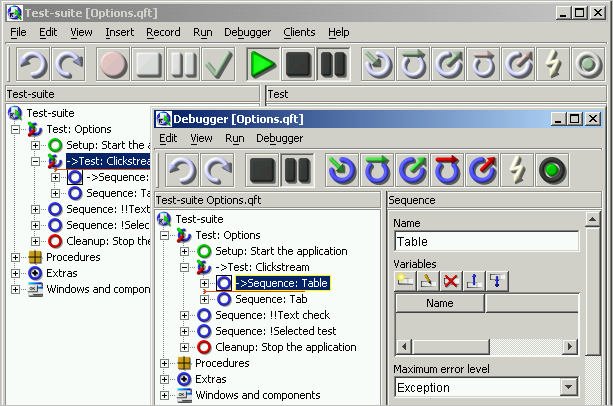Toggle the green circle button in Debugger toolbar
This screenshot has width=613, height=406.
[x=552, y=169]
